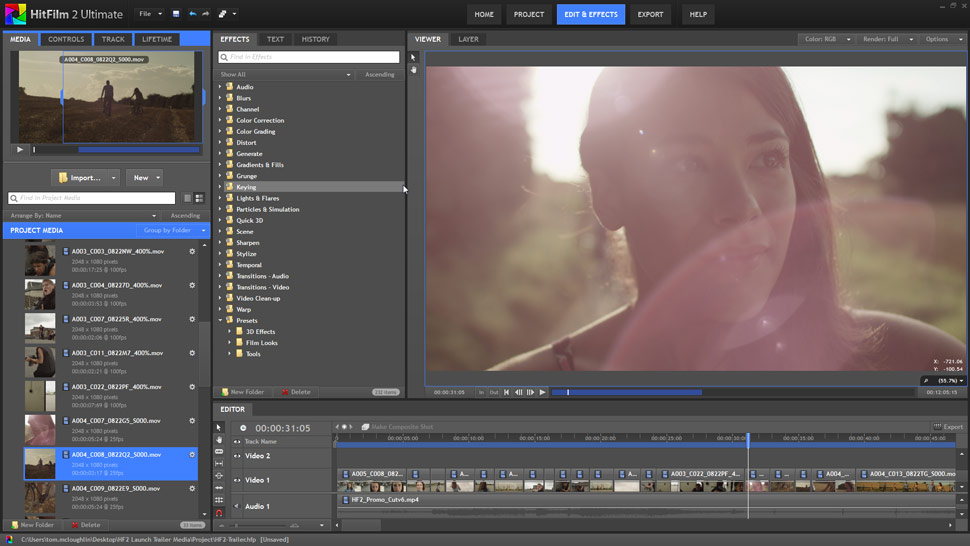The height and width of the screenshot is (546, 970).
Task: Open the History tab
Action: 315,39
